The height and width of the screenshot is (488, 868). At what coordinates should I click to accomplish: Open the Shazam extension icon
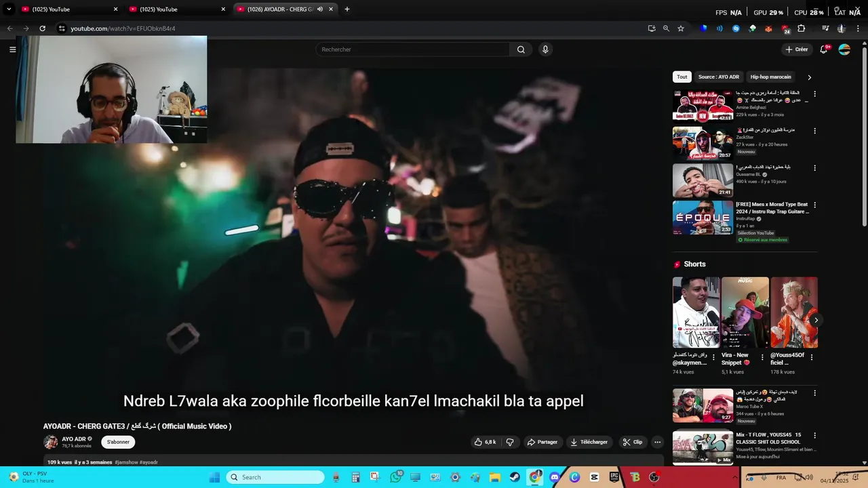click(x=736, y=28)
